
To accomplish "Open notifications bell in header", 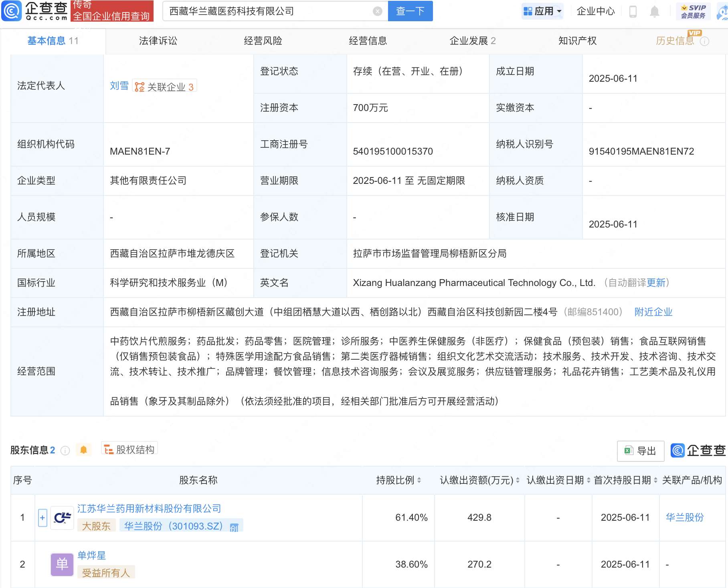I will [654, 12].
